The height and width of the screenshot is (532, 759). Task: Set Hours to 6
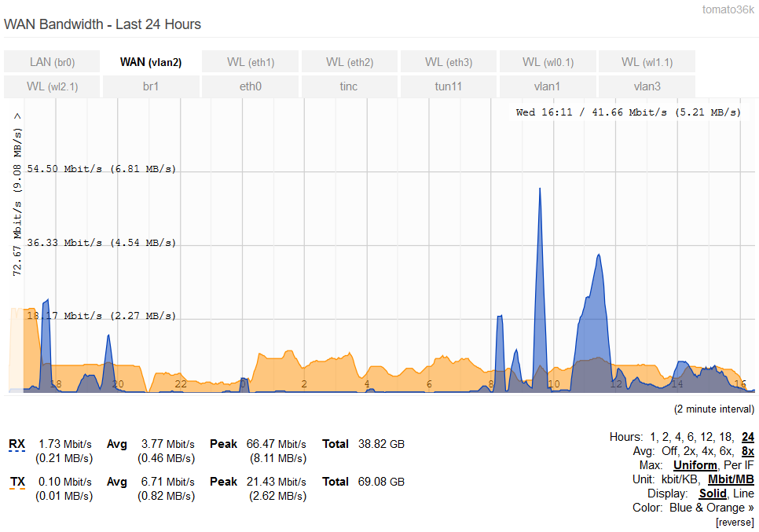(691, 437)
